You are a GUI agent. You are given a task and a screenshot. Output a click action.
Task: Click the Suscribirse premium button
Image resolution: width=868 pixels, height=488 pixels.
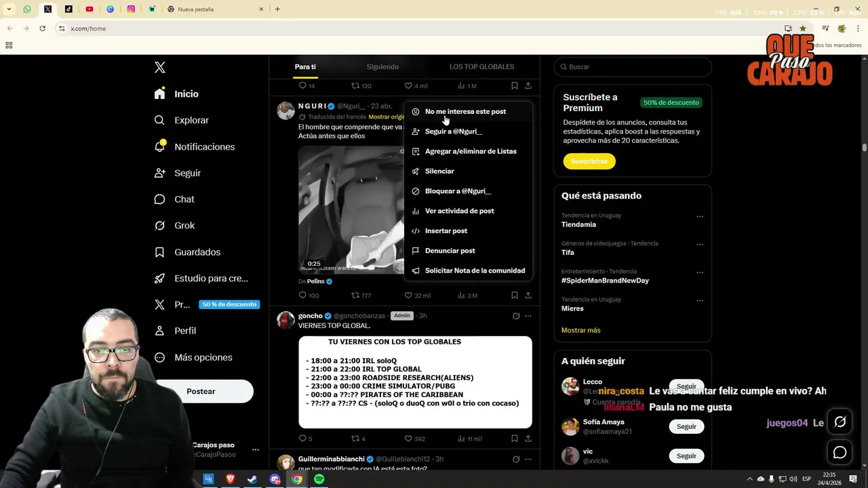pos(589,161)
